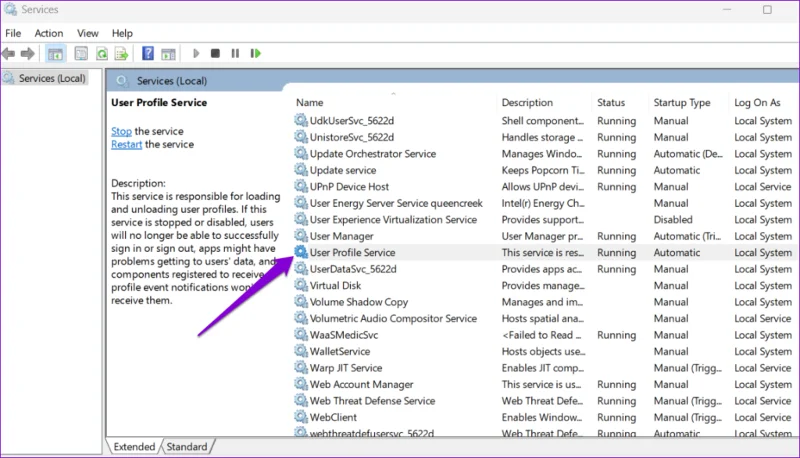Go back with the Back arrow toolbar icon
This screenshot has height=458, width=800.
(8, 54)
